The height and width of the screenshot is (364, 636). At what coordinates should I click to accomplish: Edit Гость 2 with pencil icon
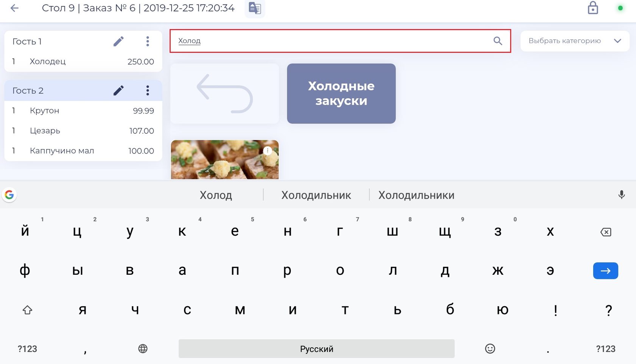click(x=118, y=90)
